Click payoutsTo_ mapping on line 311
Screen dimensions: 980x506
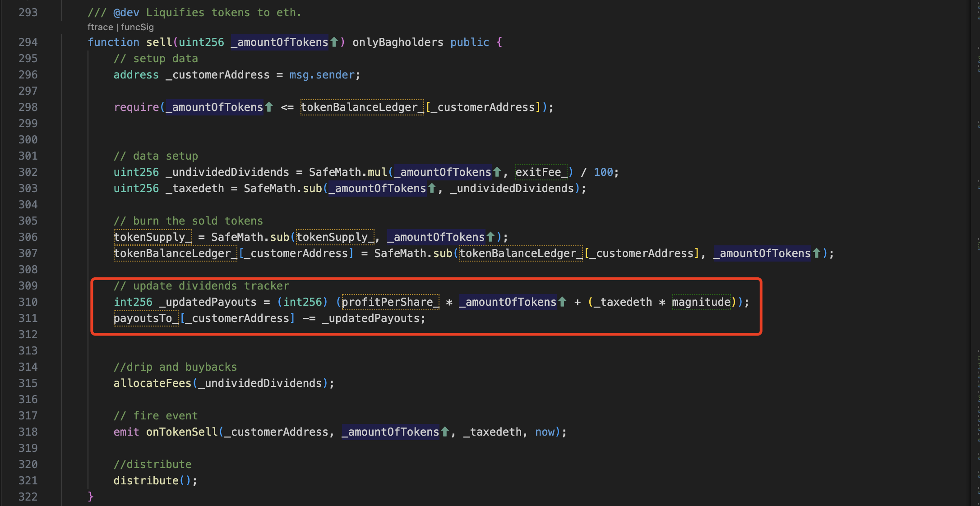click(146, 318)
